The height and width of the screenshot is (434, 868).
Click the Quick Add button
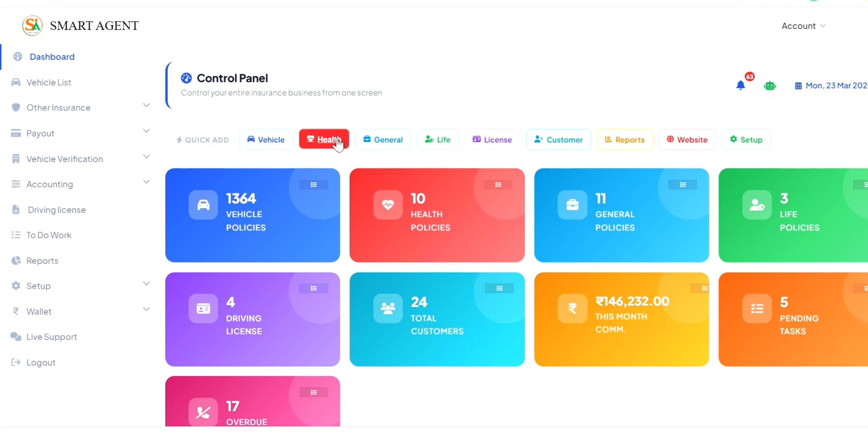[202, 140]
